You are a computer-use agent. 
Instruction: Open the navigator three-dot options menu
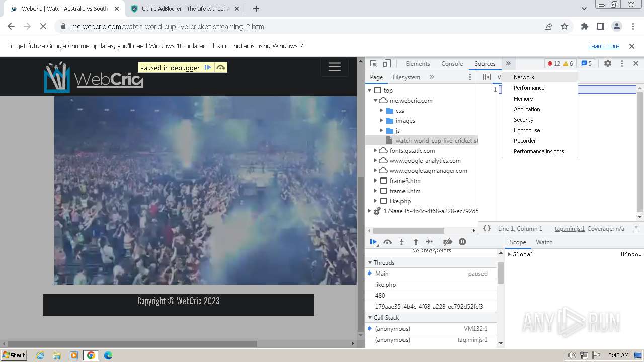pos(470,77)
